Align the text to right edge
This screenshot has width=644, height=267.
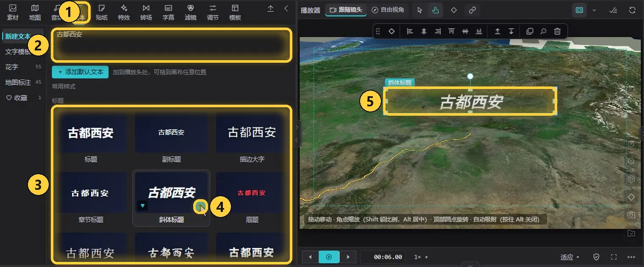tap(438, 31)
